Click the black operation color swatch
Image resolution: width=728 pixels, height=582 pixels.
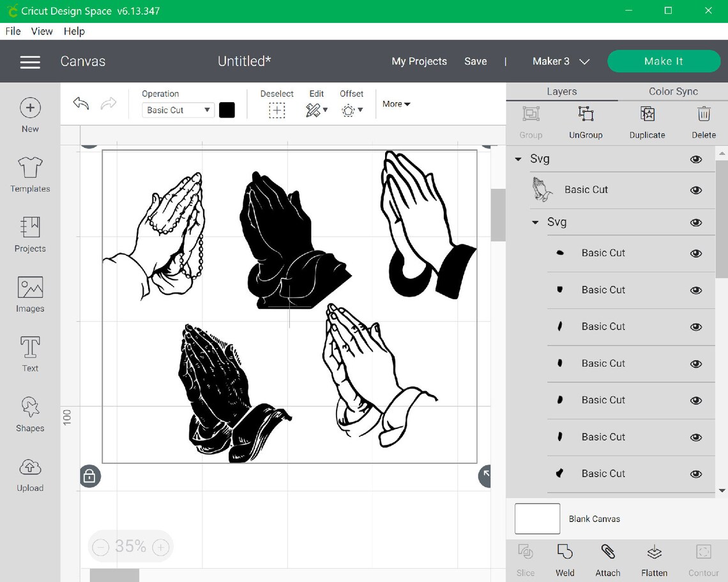click(227, 110)
